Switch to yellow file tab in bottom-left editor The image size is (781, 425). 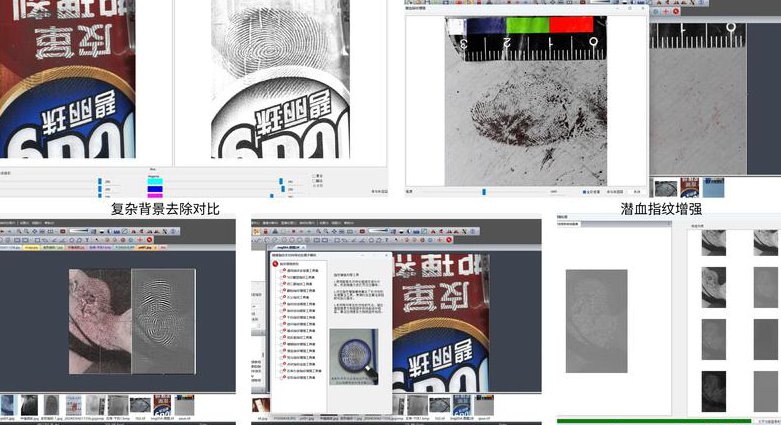coord(31,248)
